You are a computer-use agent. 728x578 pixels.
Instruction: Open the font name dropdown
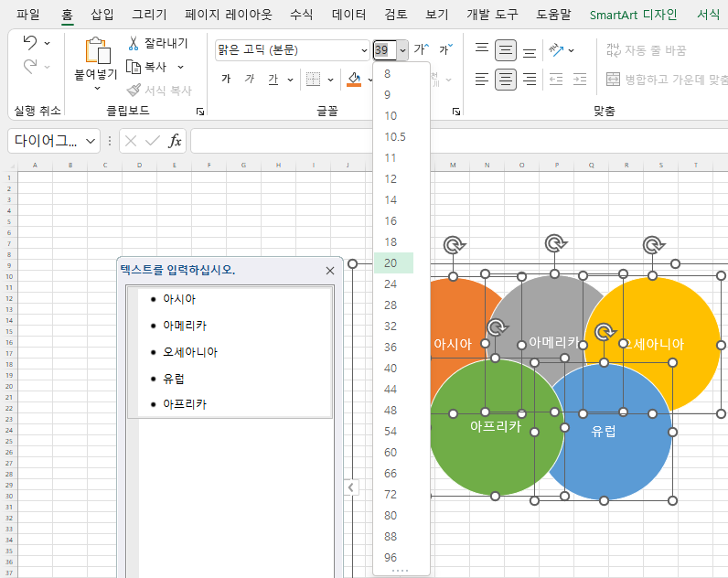pyautogui.click(x=364, y=50)
